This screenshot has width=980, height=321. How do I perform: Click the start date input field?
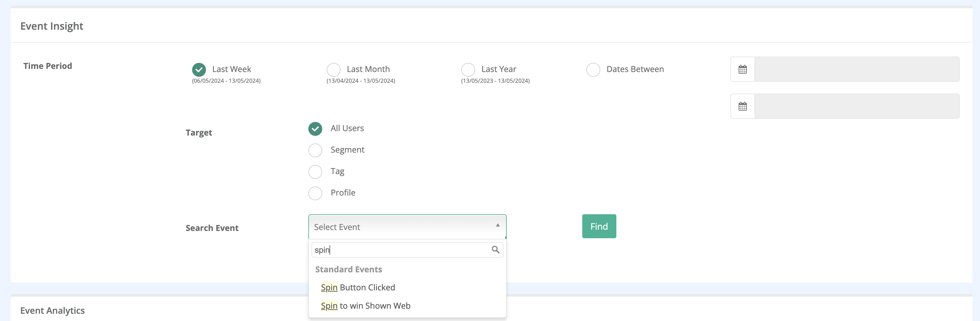pos(857,69)
